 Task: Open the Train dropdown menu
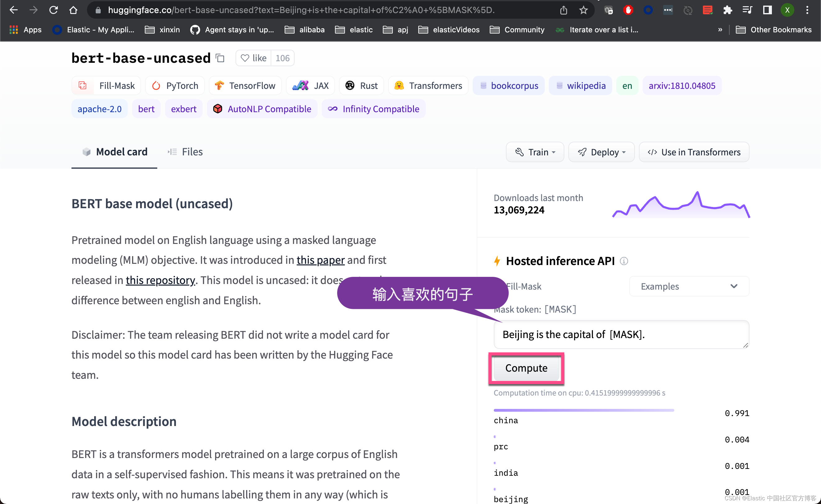coord(535,152)
